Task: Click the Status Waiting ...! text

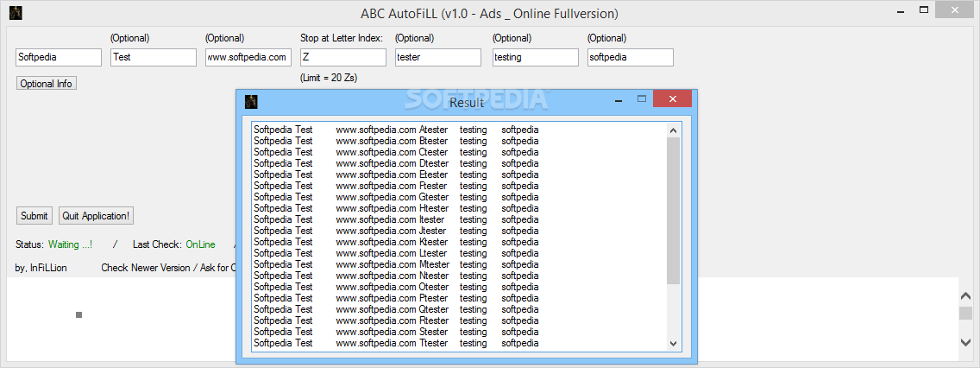Action: point(70,244)
